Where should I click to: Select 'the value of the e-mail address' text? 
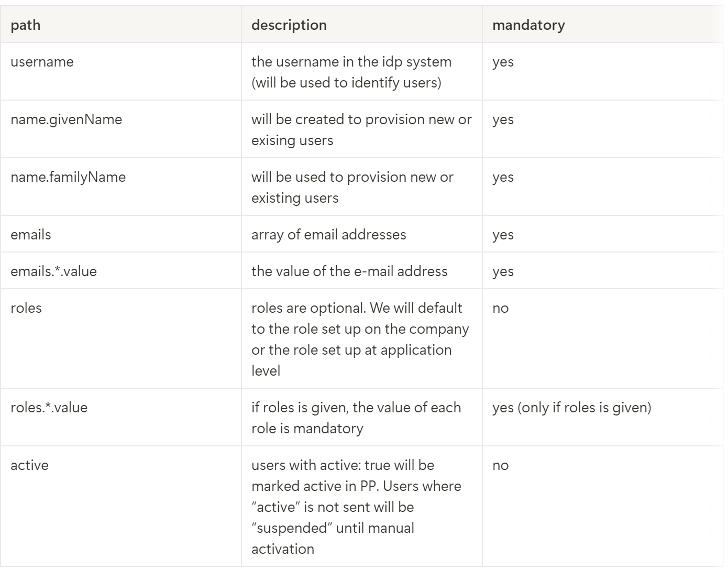click(349, 271)
